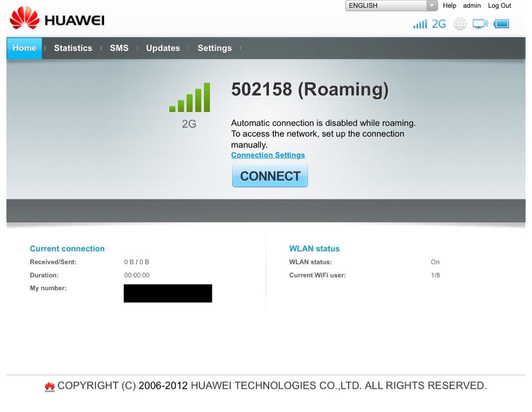Open the ENGLISH language dropdown

432,5
